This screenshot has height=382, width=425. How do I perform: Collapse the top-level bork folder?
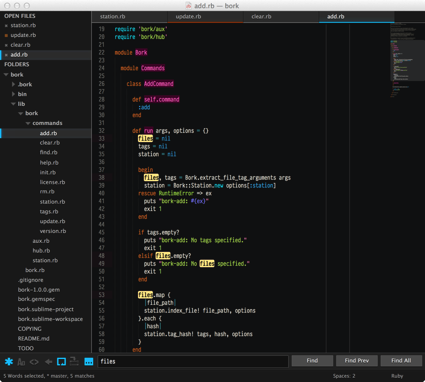pos(6,75)
